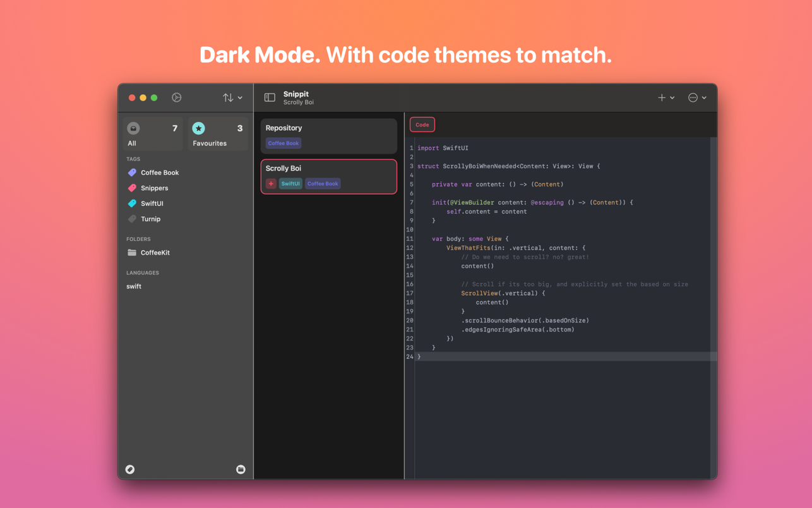This screenshot has width=812, height=508.
Task: Click code line 1 import SwiftUI
Action: [443, 148]
